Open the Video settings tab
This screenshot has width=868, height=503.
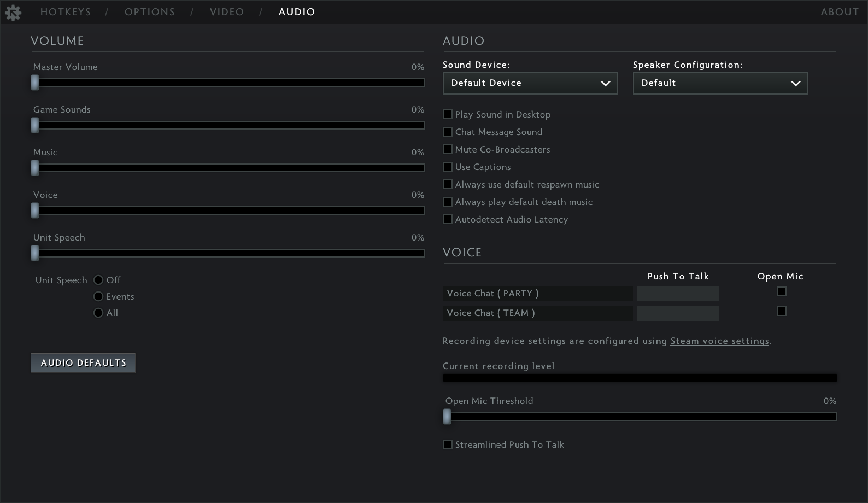click(x=227, y=12)
